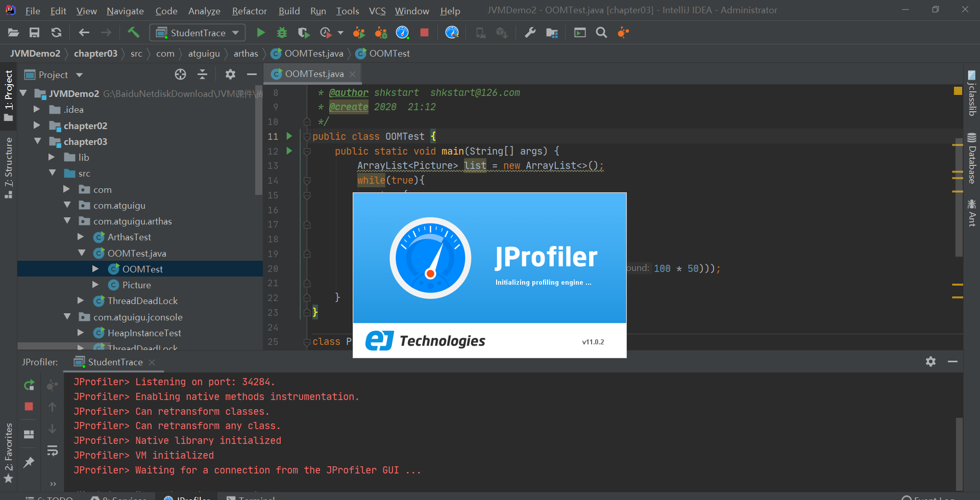Select HeapInstanceTest in the project tree
Viewport: 980px width, 500px height.
click(144, 333)
